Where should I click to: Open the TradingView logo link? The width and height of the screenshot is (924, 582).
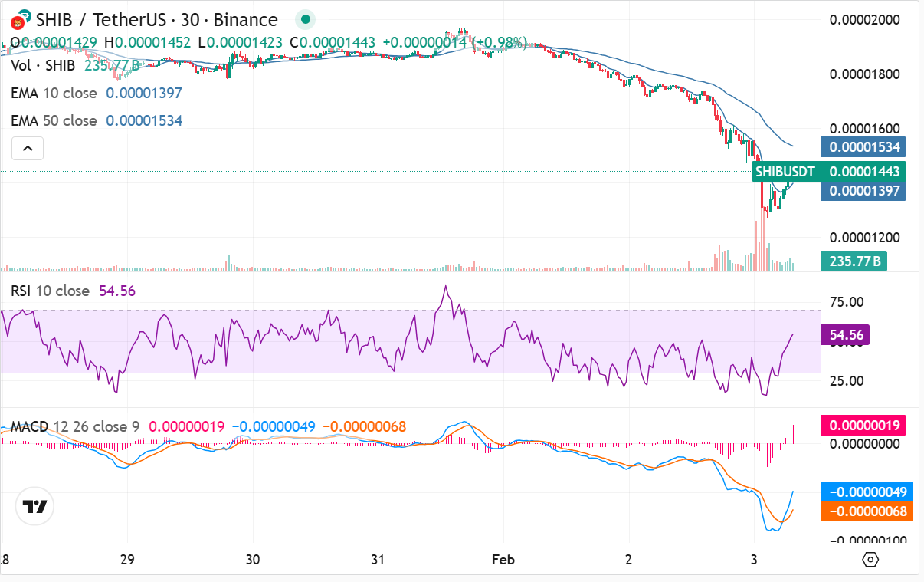tap(34, 507)
